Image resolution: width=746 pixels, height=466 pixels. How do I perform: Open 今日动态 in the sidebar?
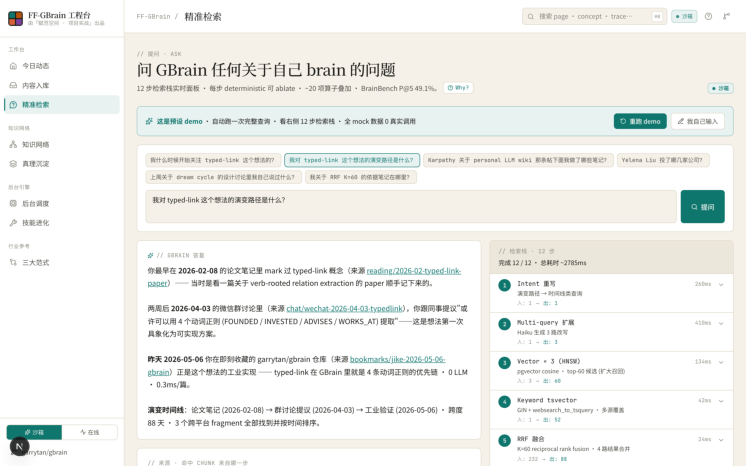pos(62,66)
